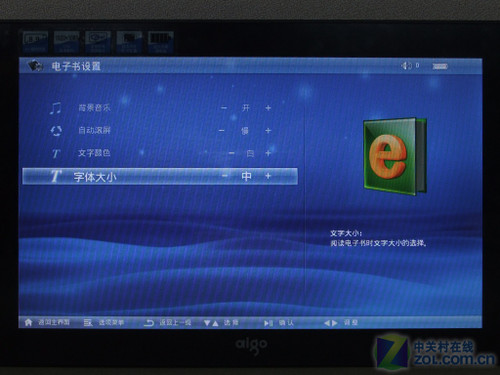
Task: Click the 返回主界面 label in bottom bar
Action: pyautogui.click(x=54, y=322)
